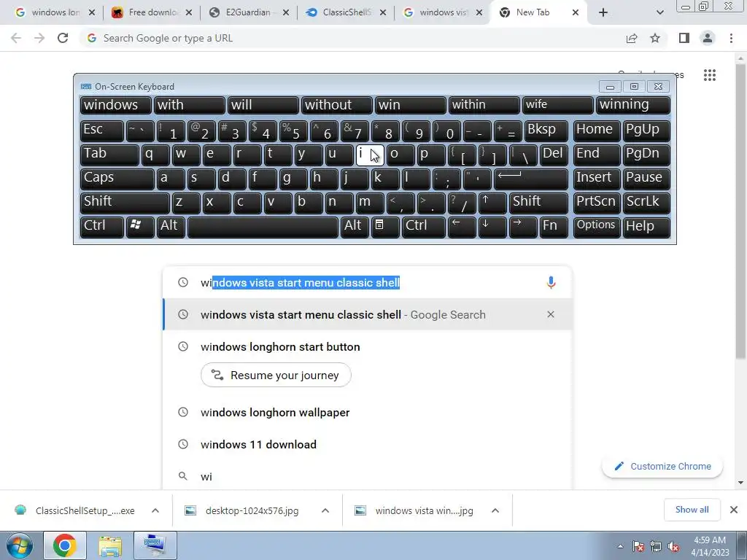Close the downloads bar

(x=734, y=510)
